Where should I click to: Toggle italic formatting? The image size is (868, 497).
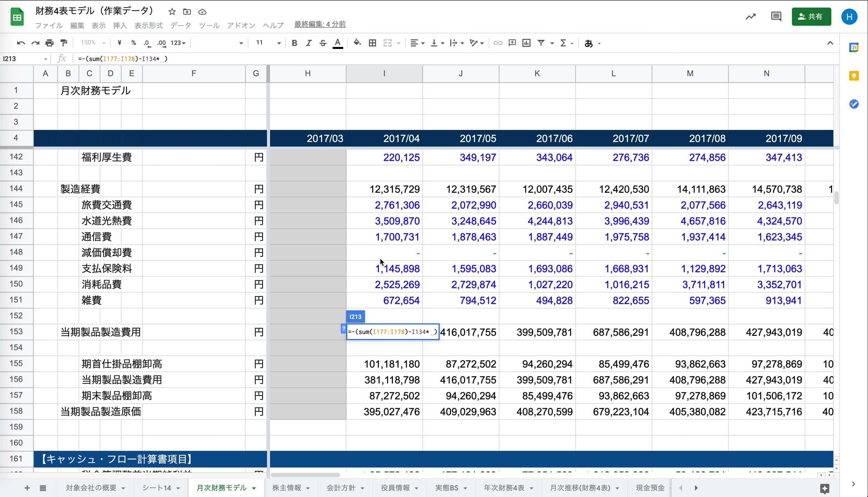[x=308, y=43]
